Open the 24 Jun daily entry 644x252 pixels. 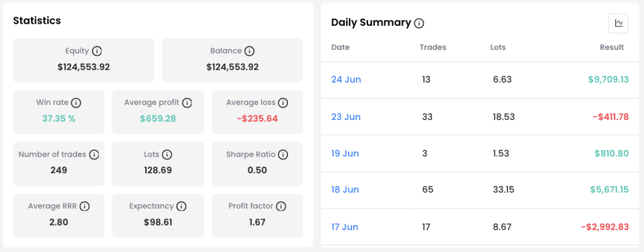pos(346,80)
